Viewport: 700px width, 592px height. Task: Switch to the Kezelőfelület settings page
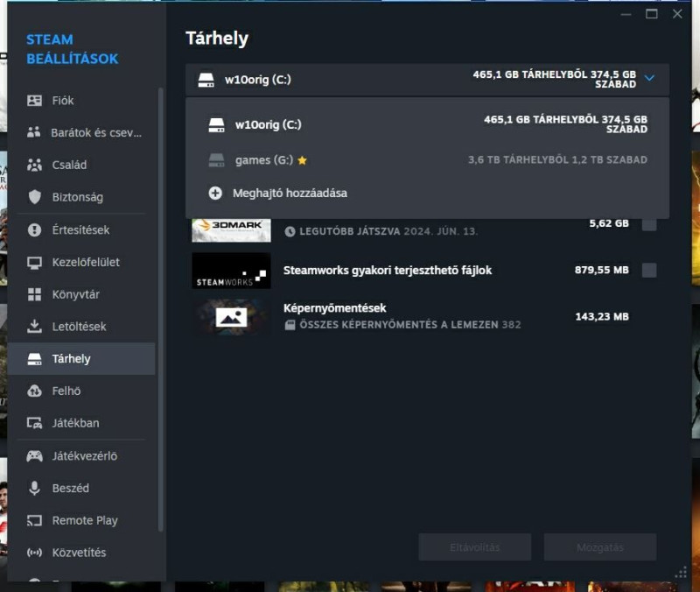click(x=81, y=262)
